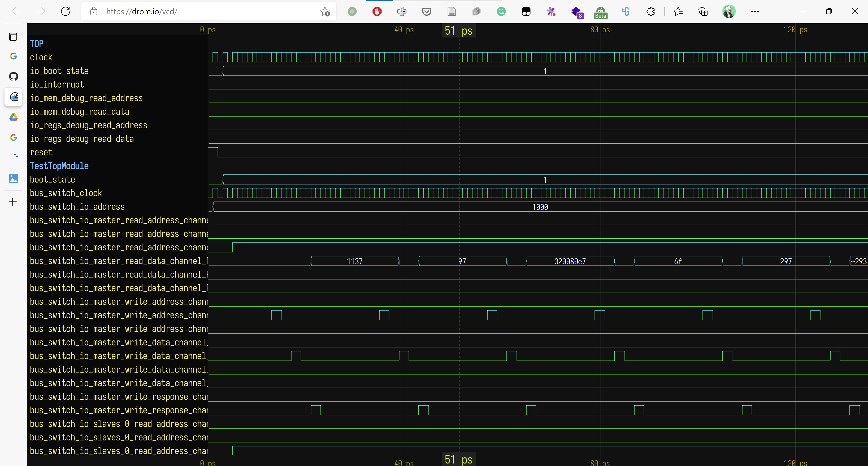The height and width of the screenshot is (466, 868).
Task: Select the TOP module scope label
Action: [x=37, y=44]
